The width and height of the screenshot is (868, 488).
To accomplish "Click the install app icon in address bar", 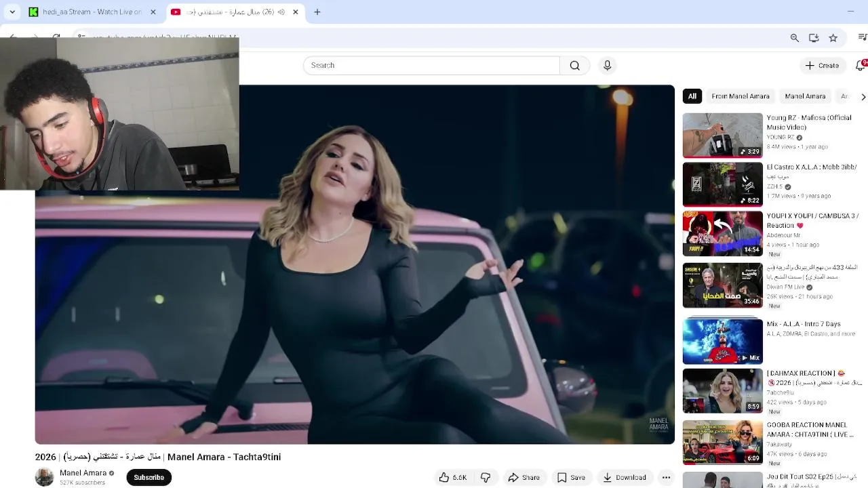I will [x=814, y=38].
